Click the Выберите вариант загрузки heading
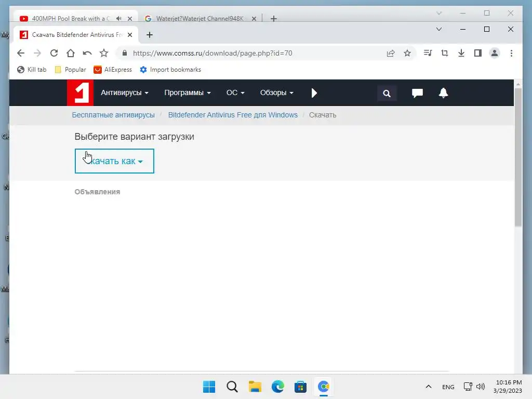The width and height of the screenshot is (532, 399). 135,137
